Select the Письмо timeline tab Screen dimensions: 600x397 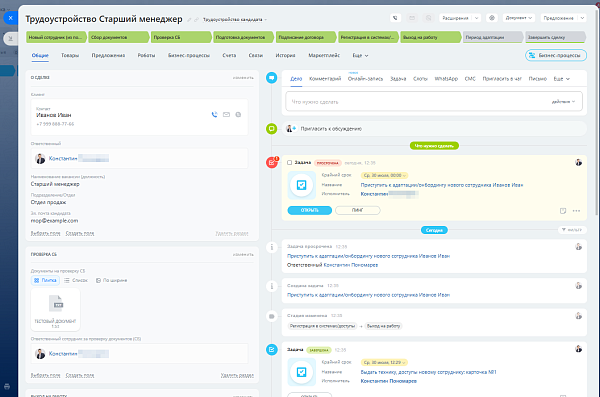tap(538, 79)
